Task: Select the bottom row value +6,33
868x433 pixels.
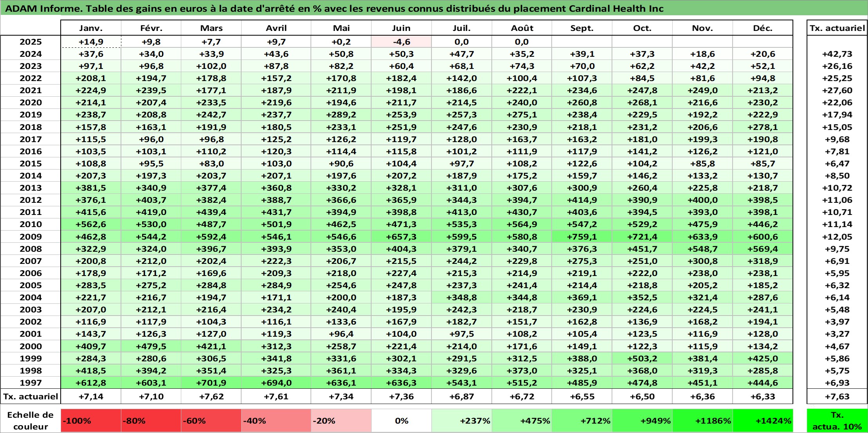Action: click(763, 397)
